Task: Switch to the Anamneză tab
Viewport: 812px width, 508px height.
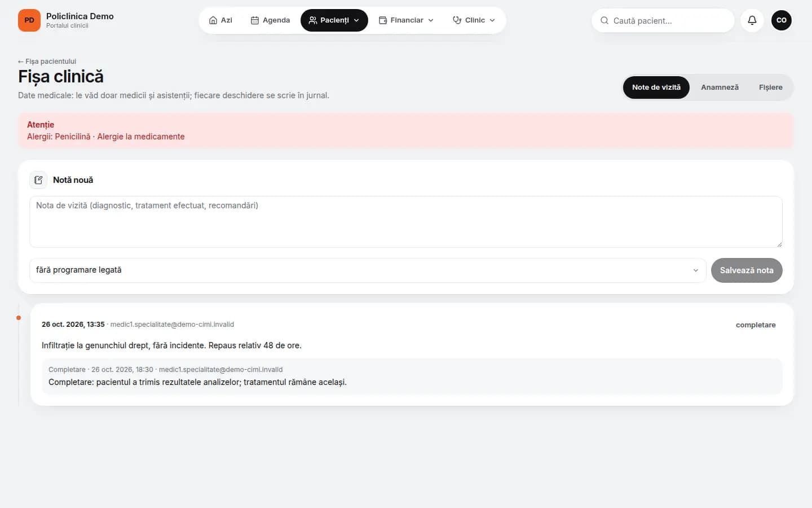Action: click(720, 87)
